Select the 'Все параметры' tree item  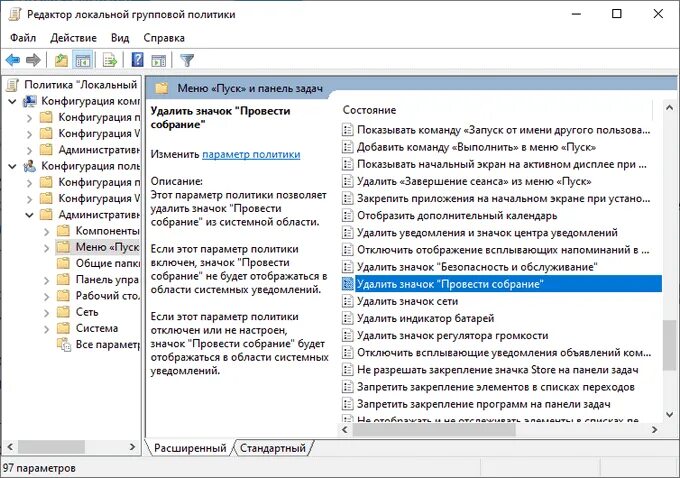[107, 345]
